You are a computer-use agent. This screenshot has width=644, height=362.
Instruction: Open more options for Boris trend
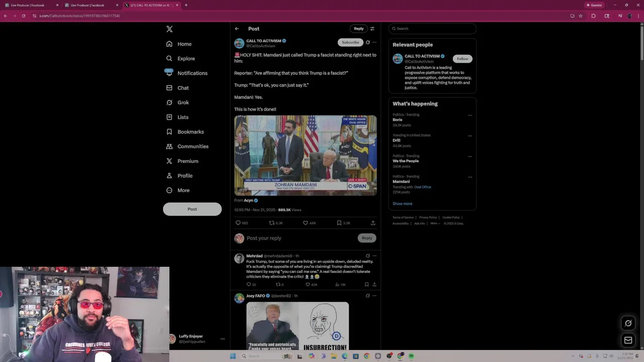(470, 115)
